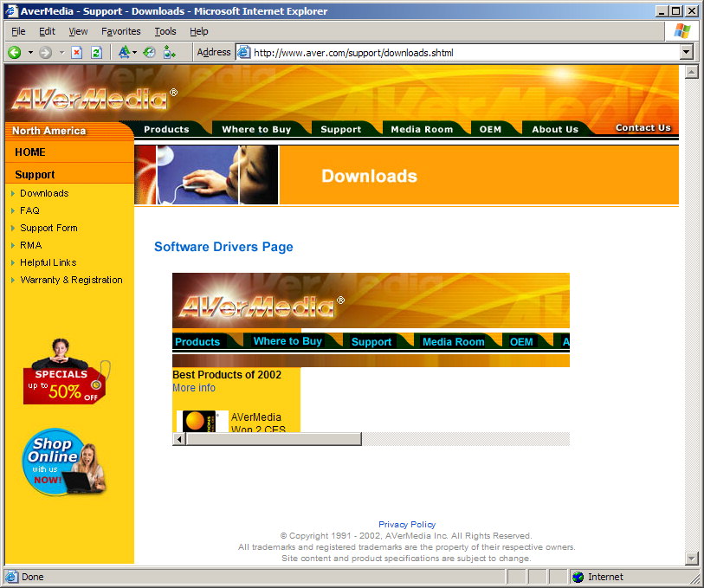Viewport: 704px width, 588px height.
Task: Click the Fonts icon on the toolbar
Action: pos(125,52)
